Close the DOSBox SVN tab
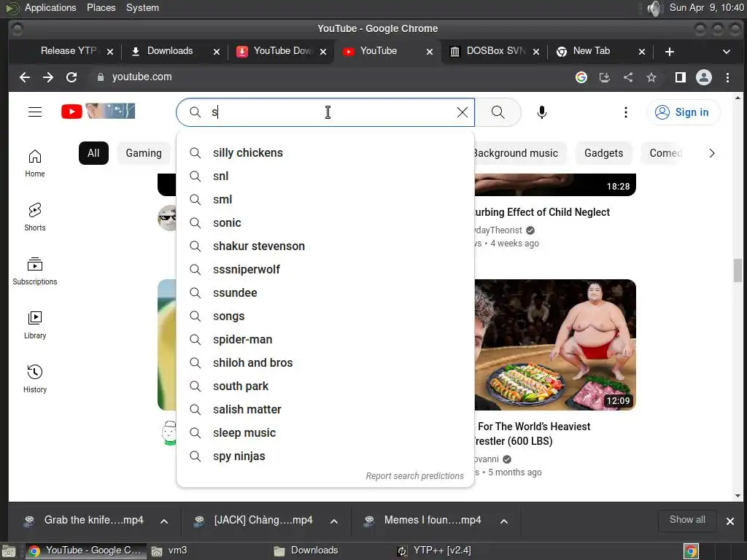This screenshot has width=747, height=560. pos(536,52)
